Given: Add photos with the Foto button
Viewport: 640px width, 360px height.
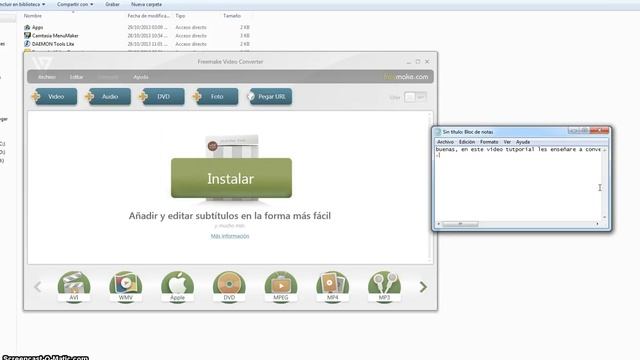Looking at the screenshot, I should 216,97.
